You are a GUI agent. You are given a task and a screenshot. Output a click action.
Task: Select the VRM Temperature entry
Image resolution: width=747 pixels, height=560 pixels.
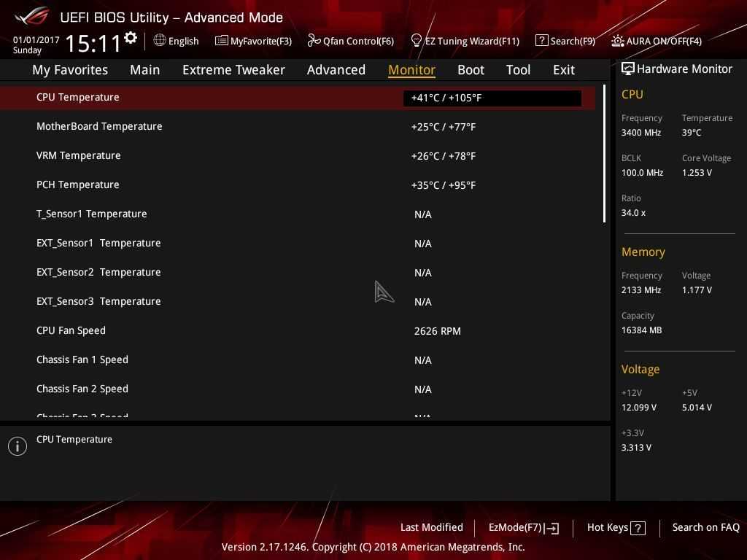(79, 155)
